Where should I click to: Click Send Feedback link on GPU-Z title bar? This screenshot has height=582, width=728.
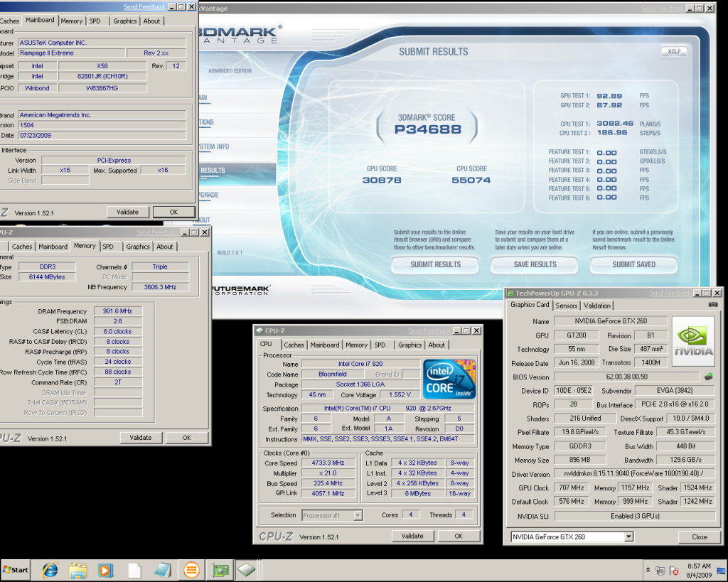[x=669, y=293]
